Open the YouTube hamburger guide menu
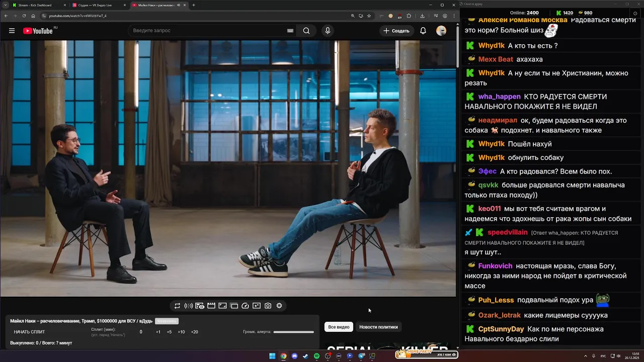This screenshot has height=362, width=644. [x=12, y=31]
